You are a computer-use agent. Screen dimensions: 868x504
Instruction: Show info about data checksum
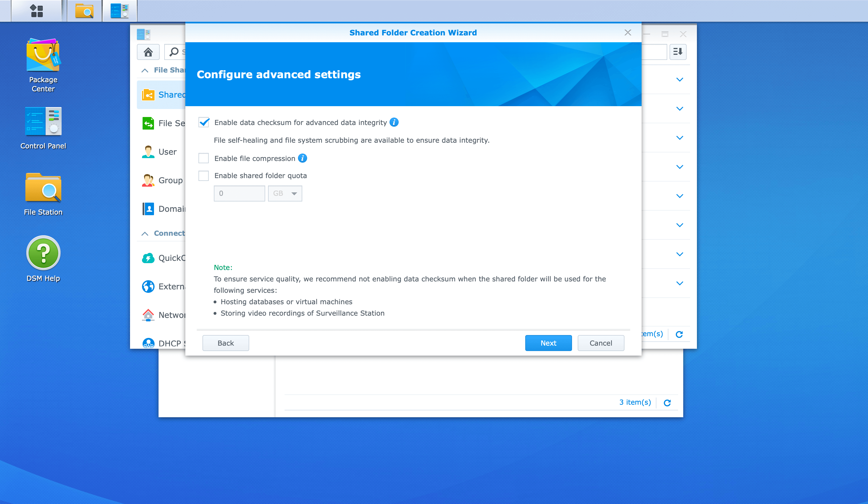click(394, 122)
